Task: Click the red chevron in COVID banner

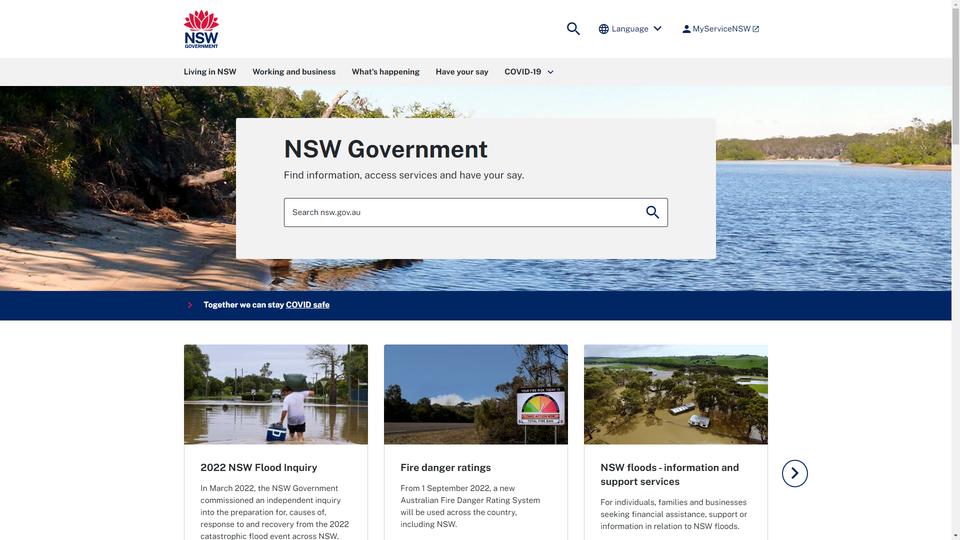Action: click(x=190, y=305)
